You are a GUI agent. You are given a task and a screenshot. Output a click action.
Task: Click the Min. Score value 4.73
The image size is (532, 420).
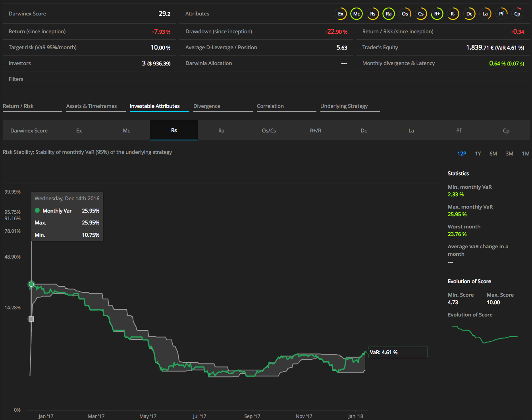click(x=453, y=302)
